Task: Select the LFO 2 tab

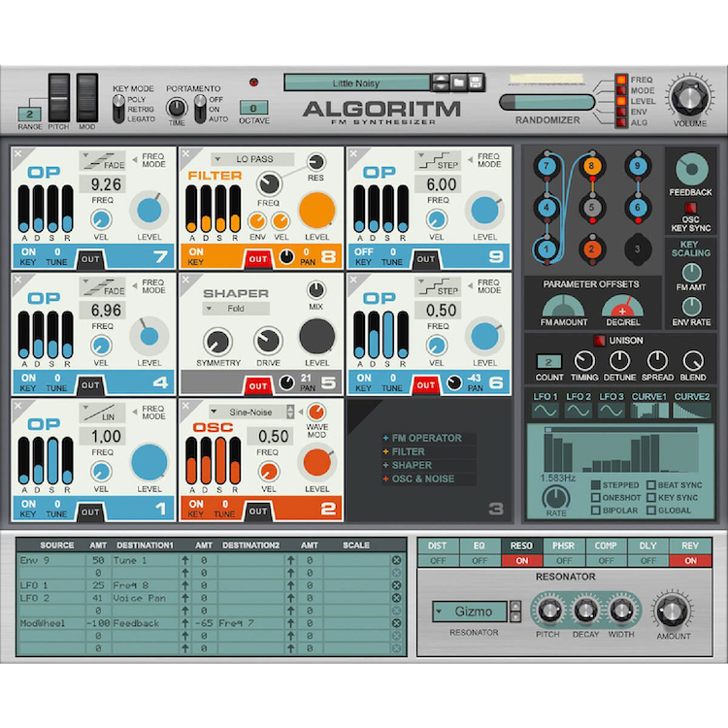Action: [x=579, y=405]
